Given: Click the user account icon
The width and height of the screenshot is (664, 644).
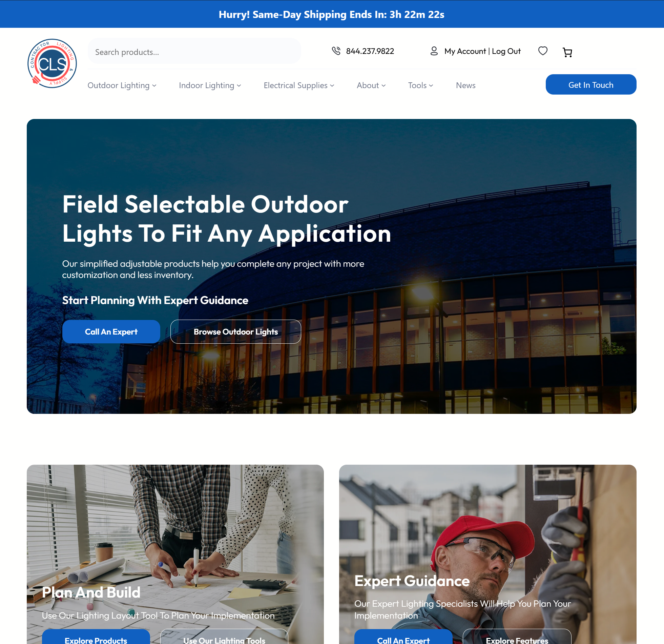Looking at the screenshot, I should coord(434,51).
